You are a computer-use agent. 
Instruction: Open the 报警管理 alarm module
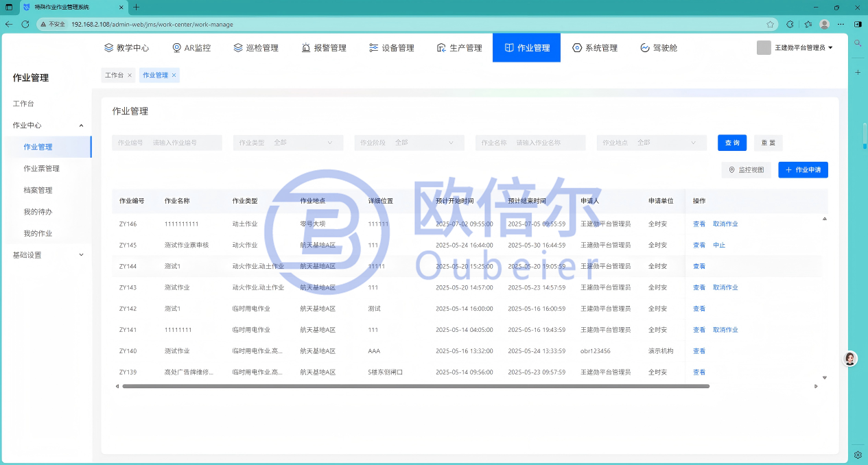tap(324, 48)
